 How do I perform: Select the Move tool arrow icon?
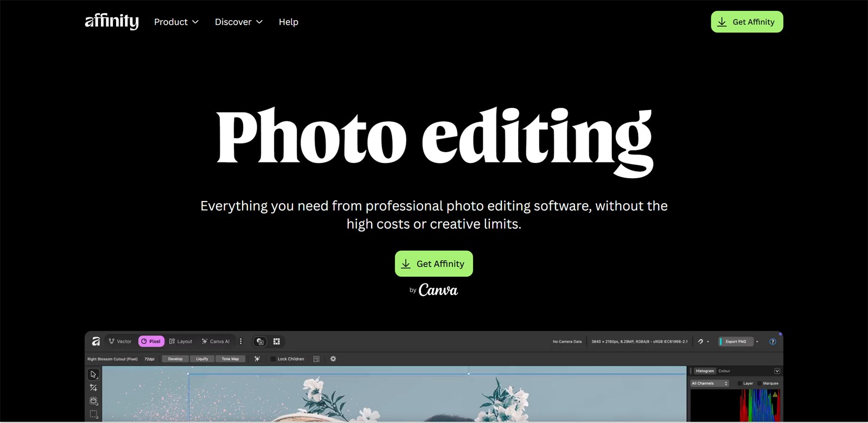[93, 375]
